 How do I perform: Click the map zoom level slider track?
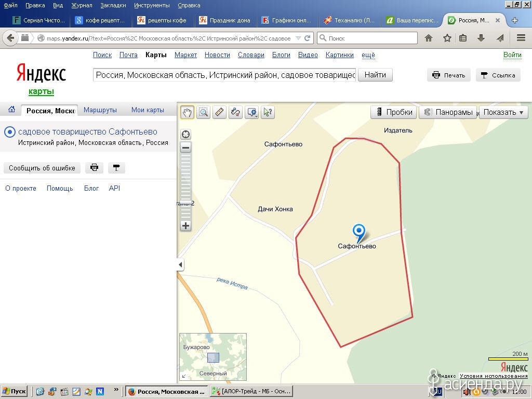[x=185, y=187]
